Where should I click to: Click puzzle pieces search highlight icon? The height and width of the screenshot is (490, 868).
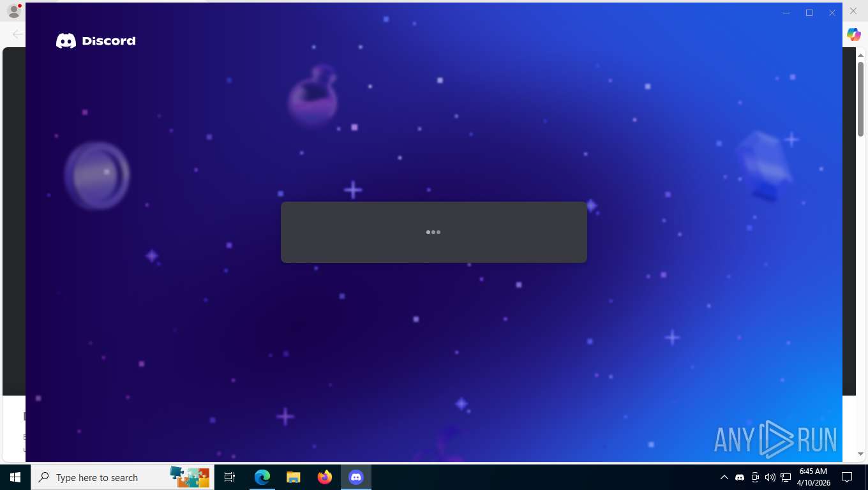click(190, 477)
